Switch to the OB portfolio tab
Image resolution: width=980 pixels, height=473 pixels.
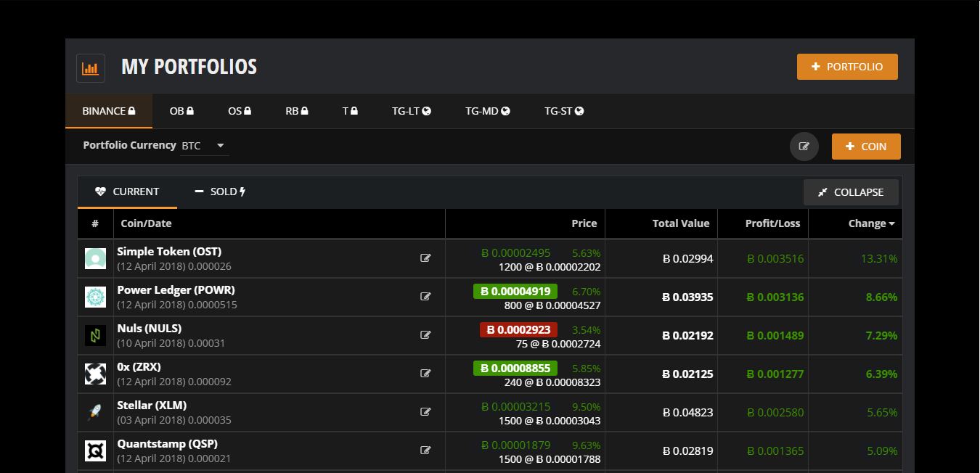click(181, 111)
